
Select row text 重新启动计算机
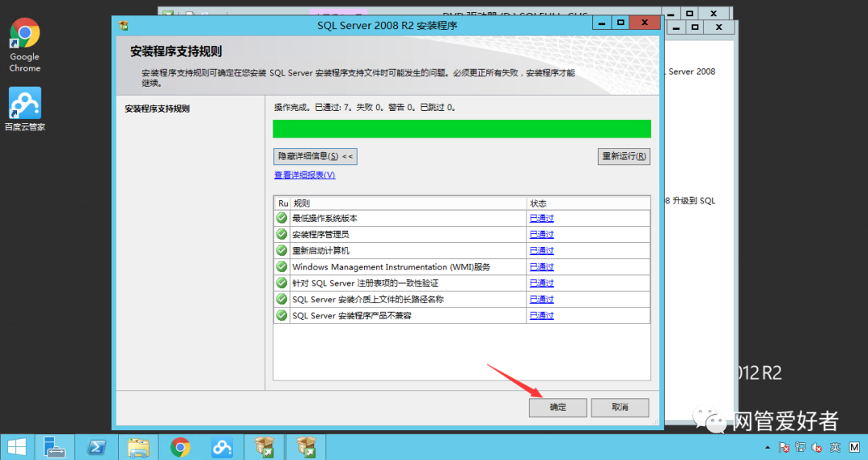tap(321, 250)
